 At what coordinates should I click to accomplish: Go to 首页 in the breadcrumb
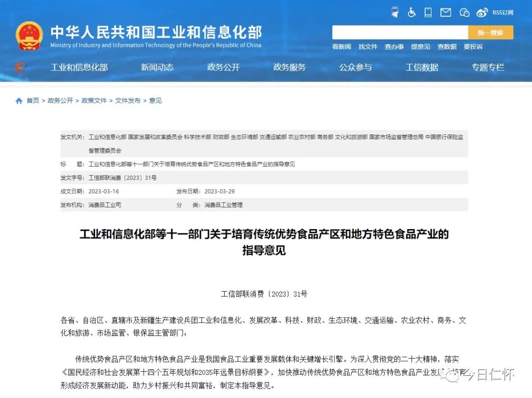33,100
